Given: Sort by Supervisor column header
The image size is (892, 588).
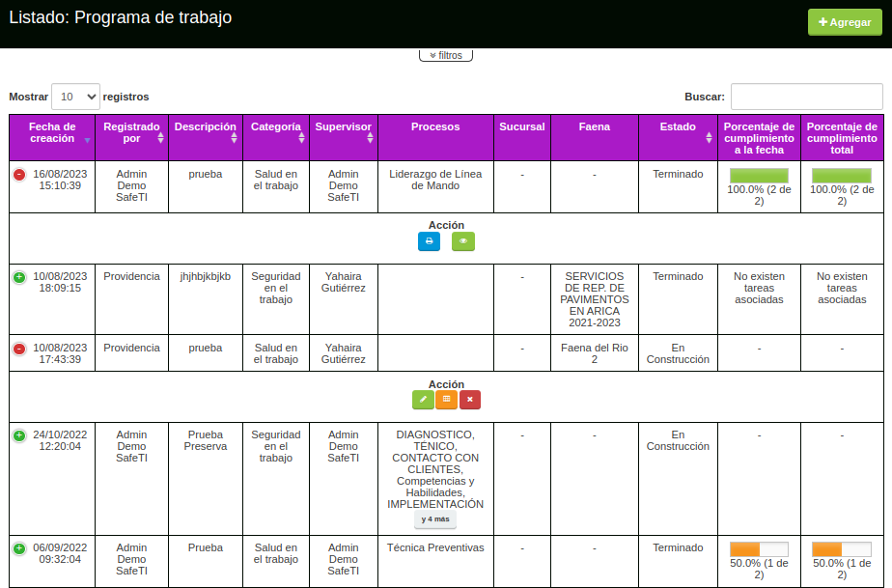Looking at the screenshot, I should (x=344, y=138).
